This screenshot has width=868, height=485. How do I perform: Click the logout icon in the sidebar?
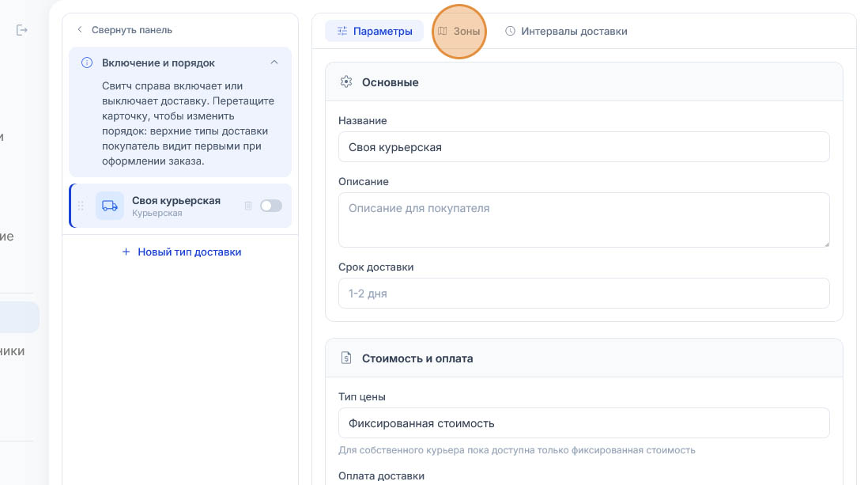tap(21, 30)
